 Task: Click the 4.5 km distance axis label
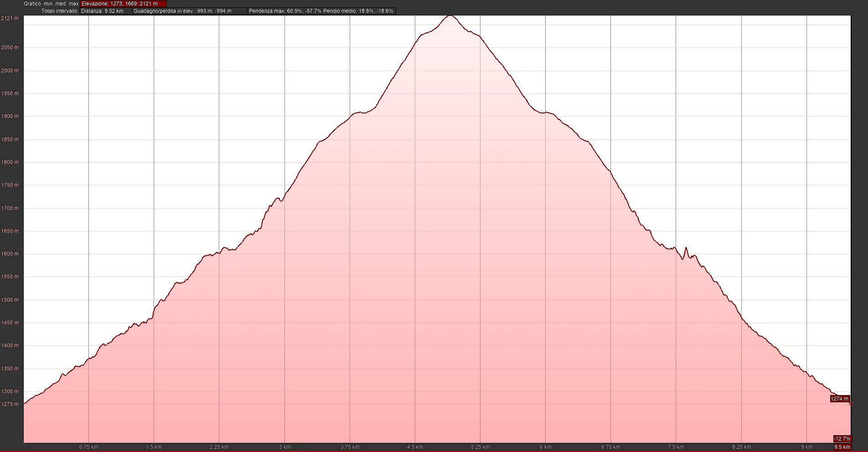coord(415,447)
